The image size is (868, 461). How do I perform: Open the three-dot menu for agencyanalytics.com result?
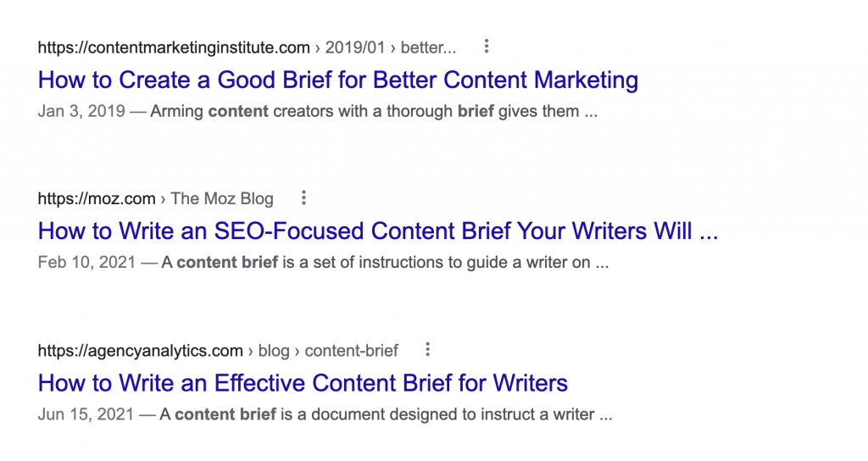[x=428, y=349]
